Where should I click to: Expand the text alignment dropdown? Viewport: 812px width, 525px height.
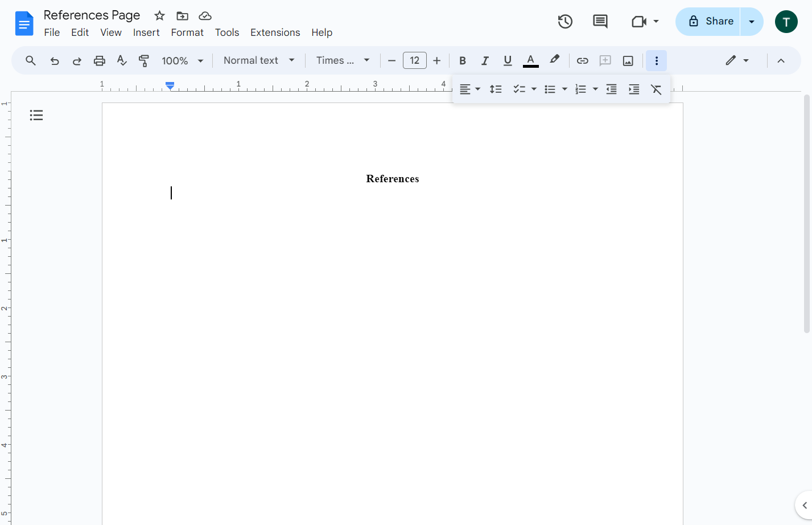click(x=470, y=89)
